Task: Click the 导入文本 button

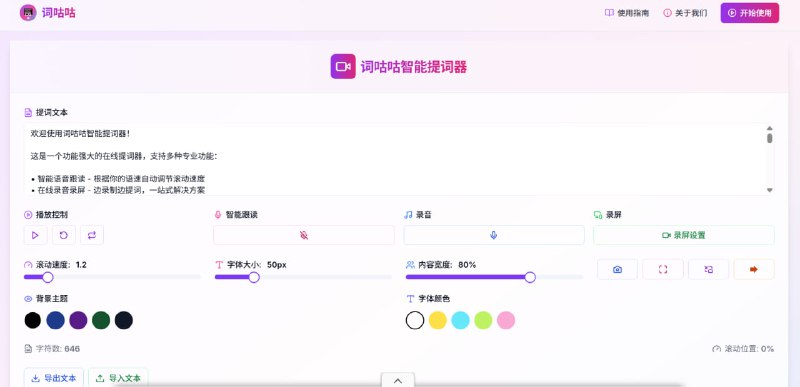Action: coord(118,378)
